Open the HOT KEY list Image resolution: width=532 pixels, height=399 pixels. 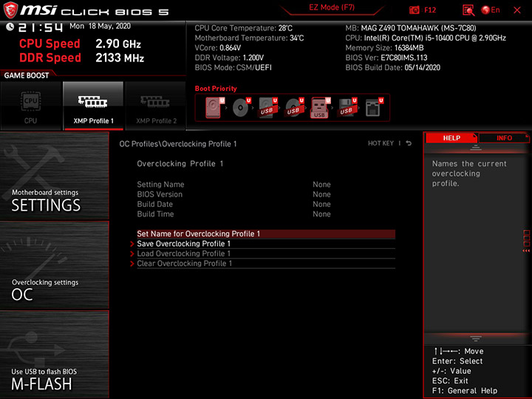381,143
